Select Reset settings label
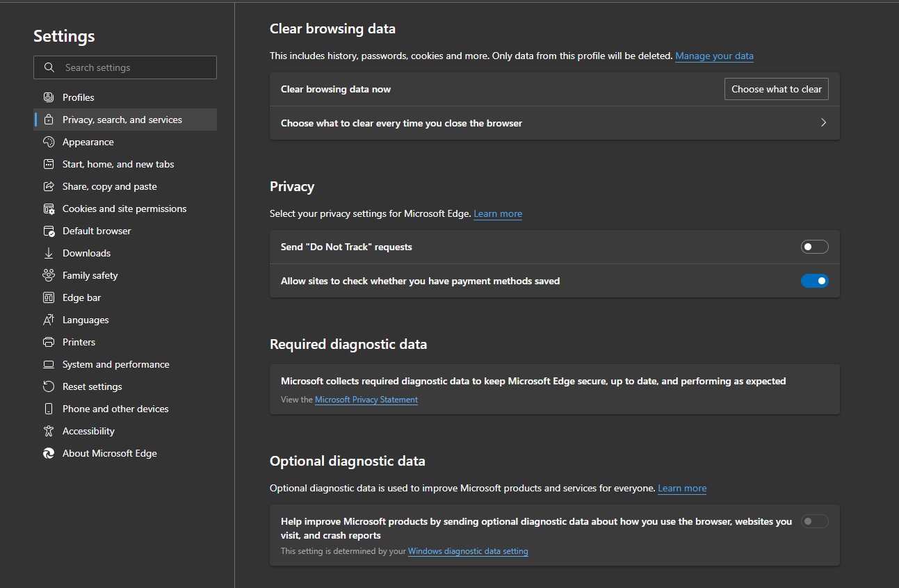Image resolution: width=899 pixels, height=588 pixels. coord(92,386)
